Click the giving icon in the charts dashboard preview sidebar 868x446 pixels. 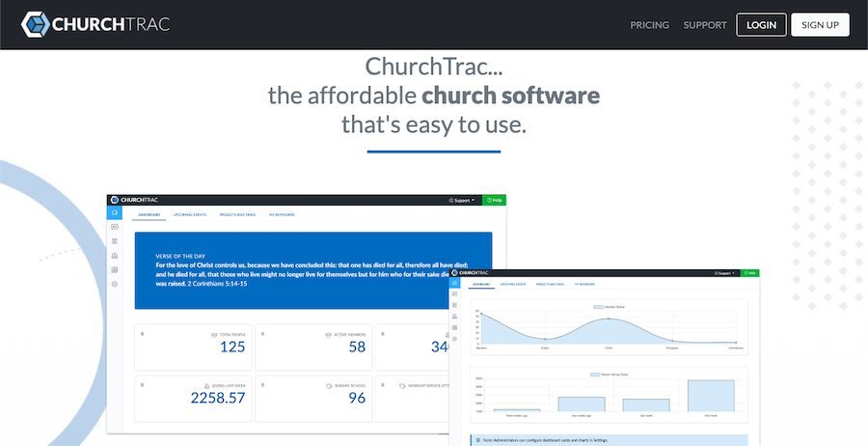[x=454, y=317]
